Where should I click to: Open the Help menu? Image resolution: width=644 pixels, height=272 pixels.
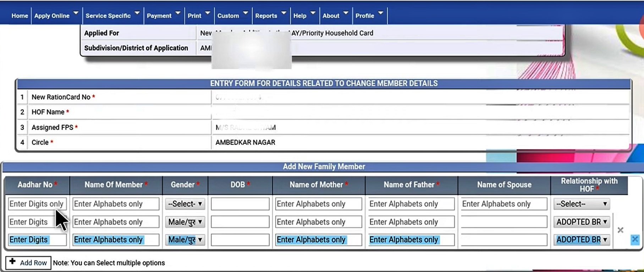304,16
